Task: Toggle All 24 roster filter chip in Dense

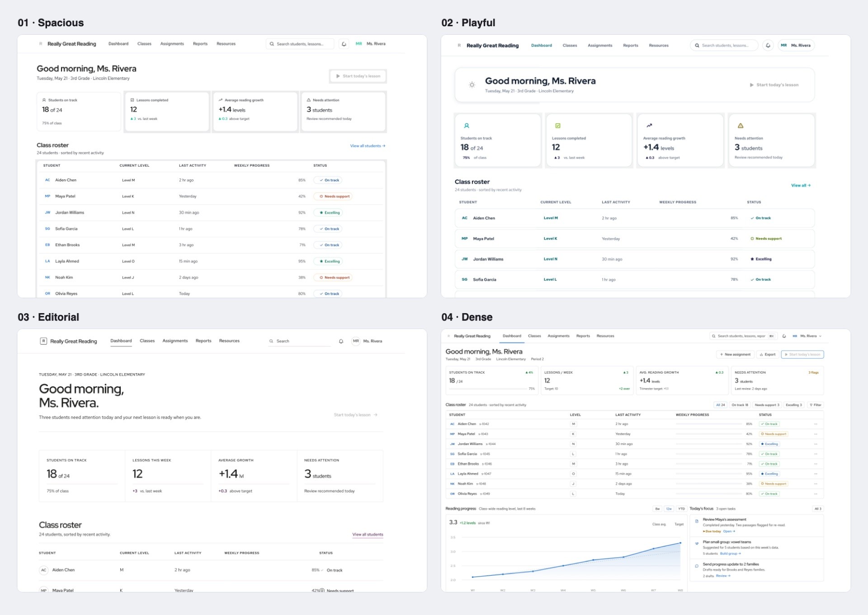Action: coord(720,405)
